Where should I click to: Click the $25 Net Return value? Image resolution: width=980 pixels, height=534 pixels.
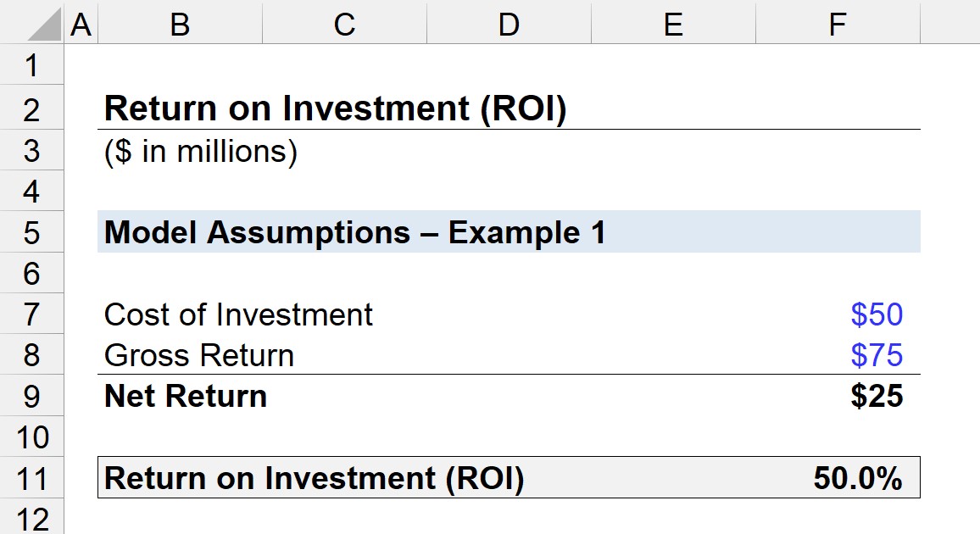coord(877,396)
